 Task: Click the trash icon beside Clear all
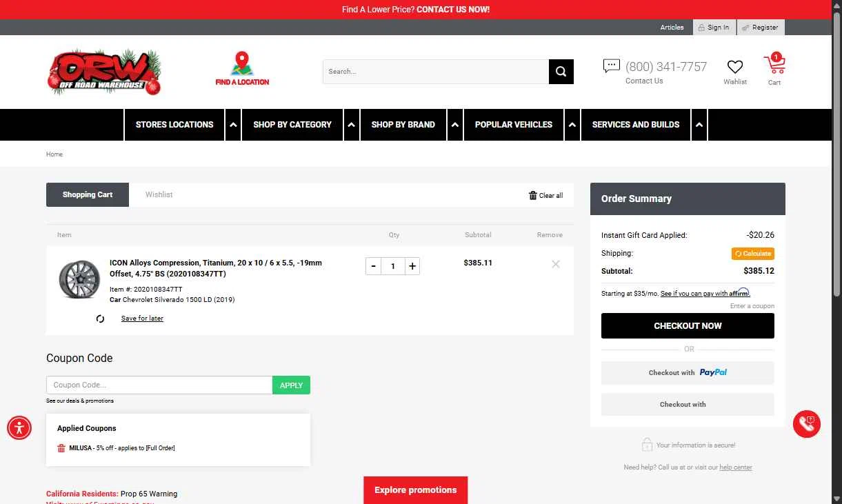533,195
